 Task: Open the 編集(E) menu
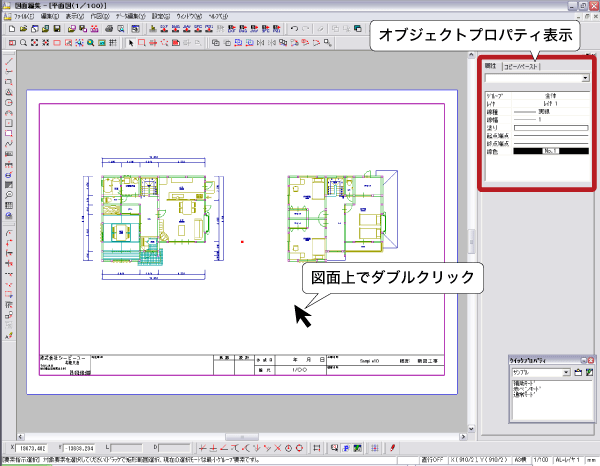click(50, 16)
